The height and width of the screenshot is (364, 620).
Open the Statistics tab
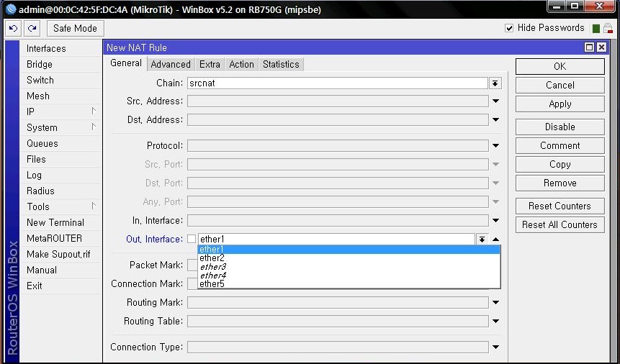click(281, 64)
